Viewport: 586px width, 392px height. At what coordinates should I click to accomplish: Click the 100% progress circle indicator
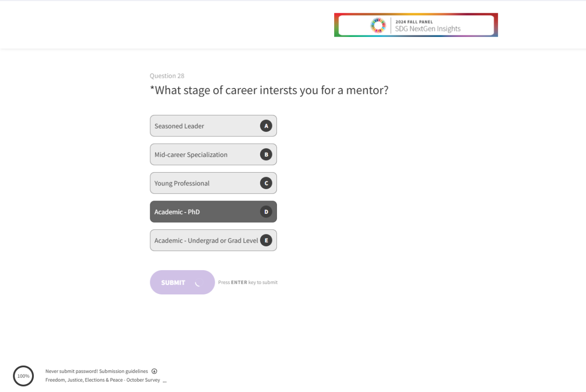[x=23, y=376]
